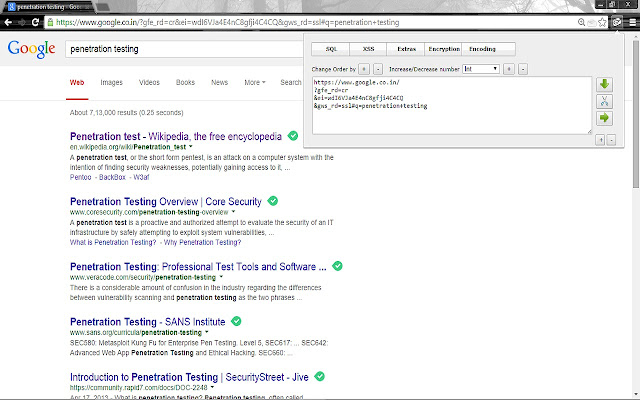The width and height of the screenshot is (640, 400).
Task: Open Penetration test Wikipedia result
Action: click(x=176, y=136)
